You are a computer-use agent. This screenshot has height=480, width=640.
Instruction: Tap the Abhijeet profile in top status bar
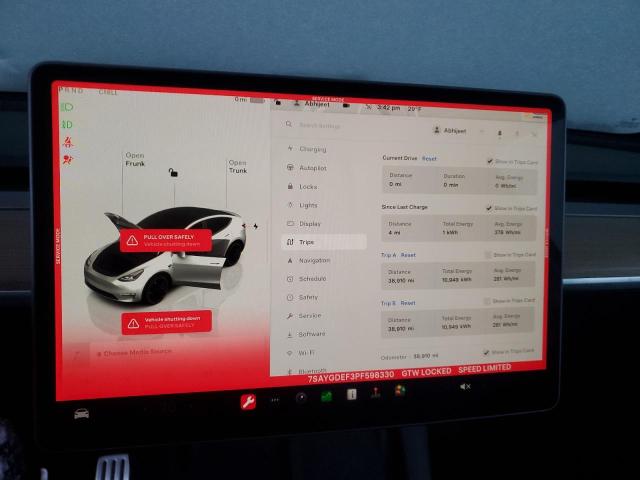click(x=312, y=104)
